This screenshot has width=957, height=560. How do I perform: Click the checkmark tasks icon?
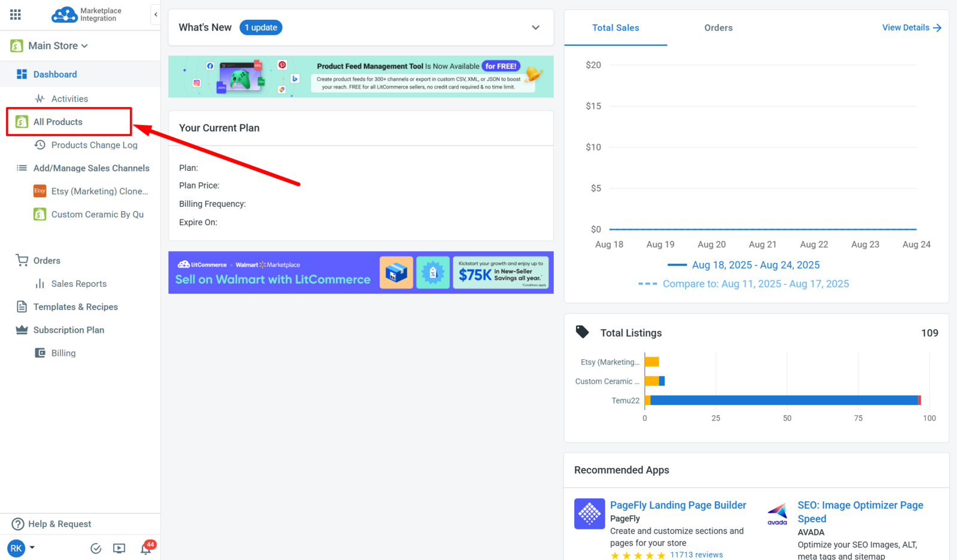[96, 549]
